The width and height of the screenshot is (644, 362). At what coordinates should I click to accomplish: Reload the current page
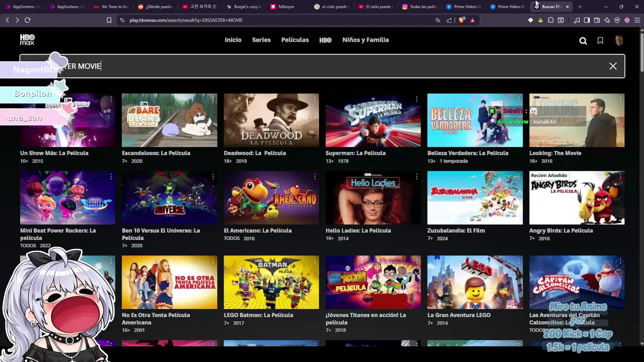coord(28,20)
